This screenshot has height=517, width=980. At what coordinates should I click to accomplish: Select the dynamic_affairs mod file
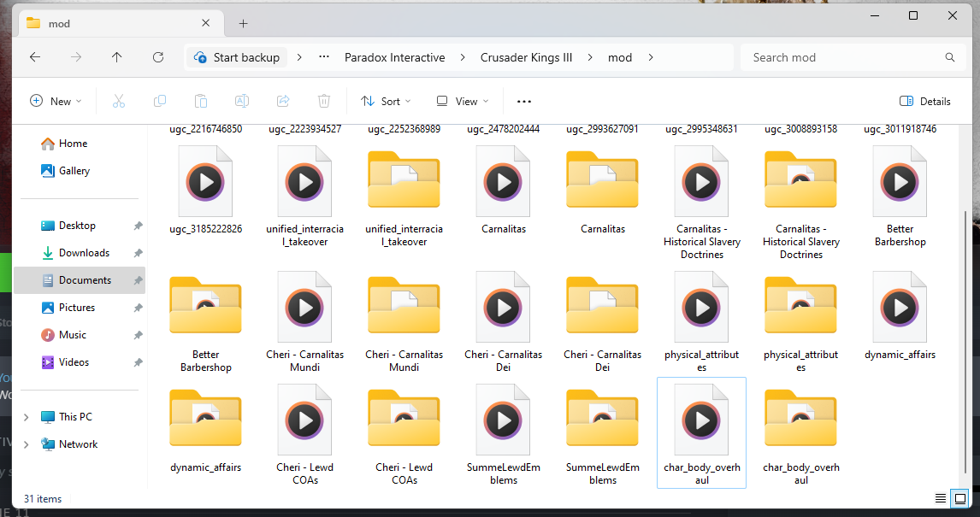(x=900, y=316)
